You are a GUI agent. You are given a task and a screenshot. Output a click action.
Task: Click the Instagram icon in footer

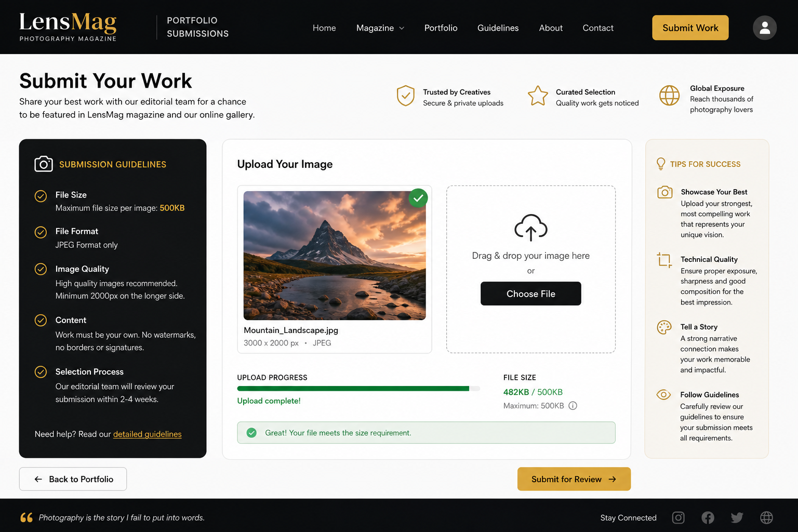click(x=678, y=517)
